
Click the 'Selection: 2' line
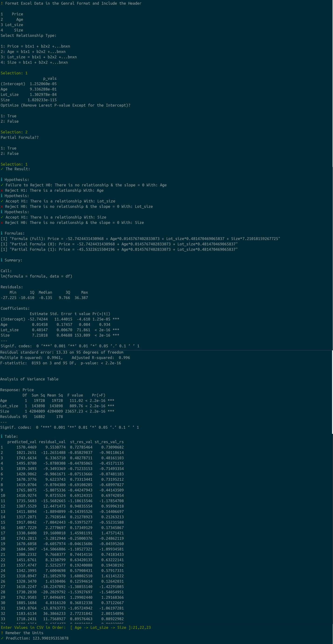point(14,132)
